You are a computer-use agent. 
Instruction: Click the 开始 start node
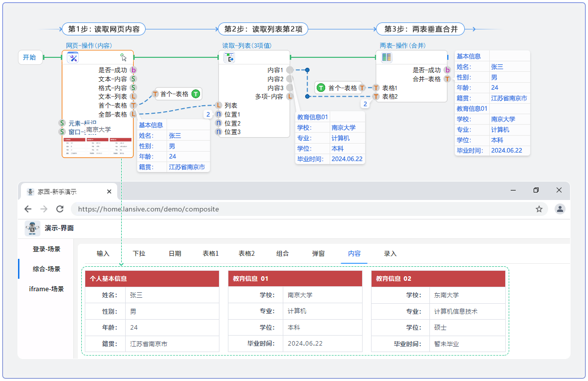coord(30,57)
